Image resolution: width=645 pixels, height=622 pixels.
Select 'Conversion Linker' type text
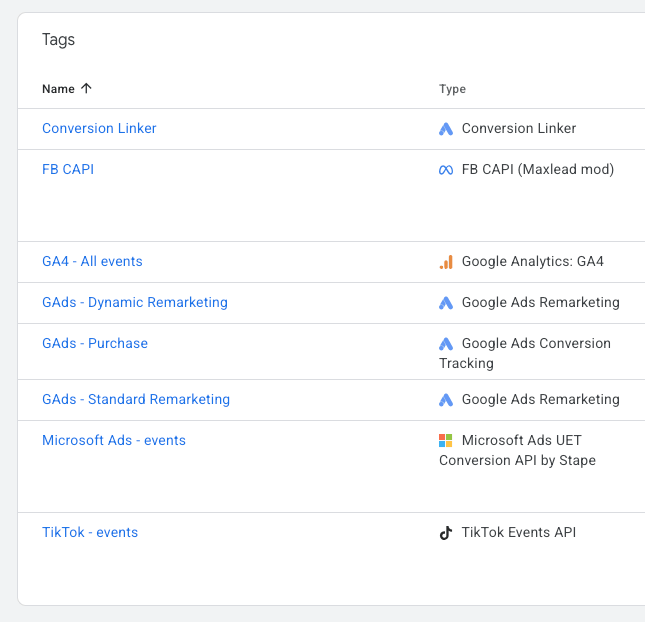(519, 128)
